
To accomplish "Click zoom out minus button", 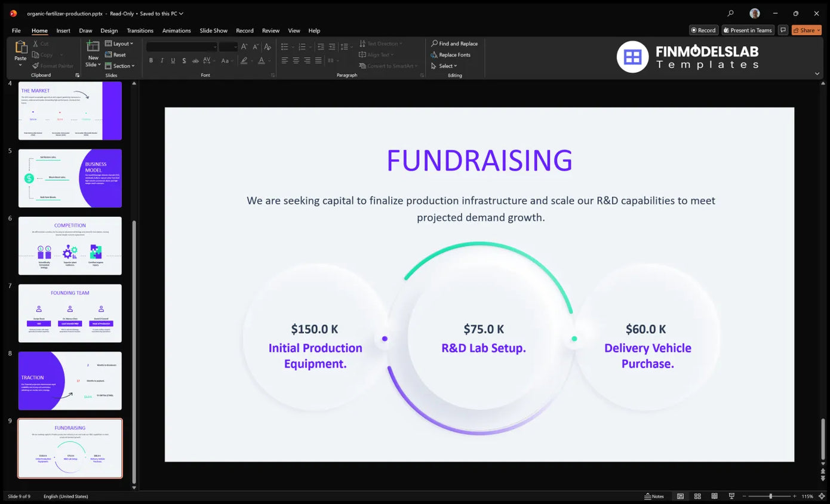I will coord(745,496).
